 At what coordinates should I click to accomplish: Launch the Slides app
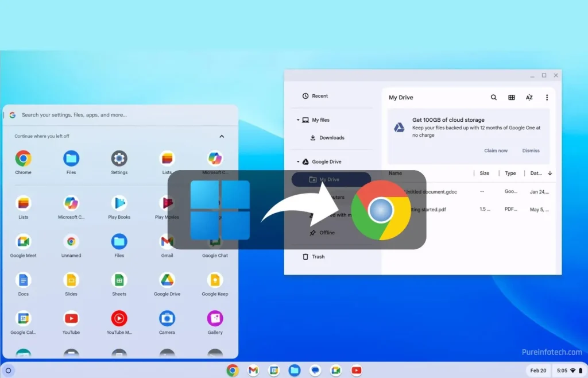click(x=71, y=280)
